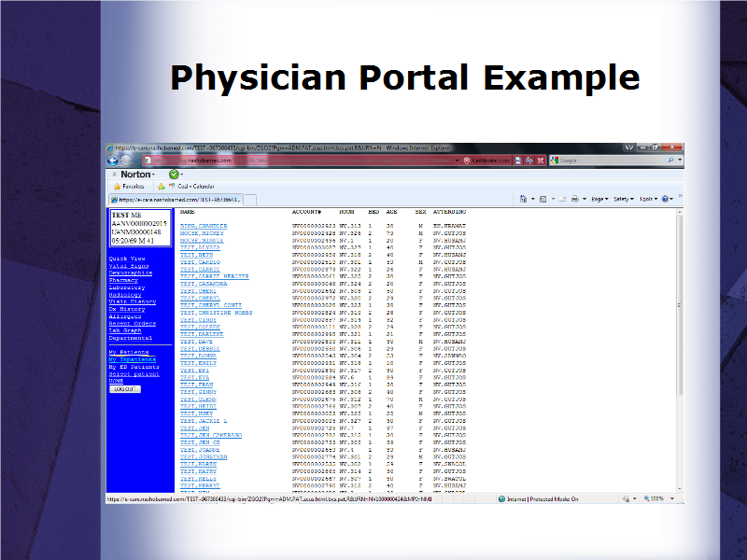The image size is (747, 560).
Task: Click the Help question mark icon
Action: point(666,199)
